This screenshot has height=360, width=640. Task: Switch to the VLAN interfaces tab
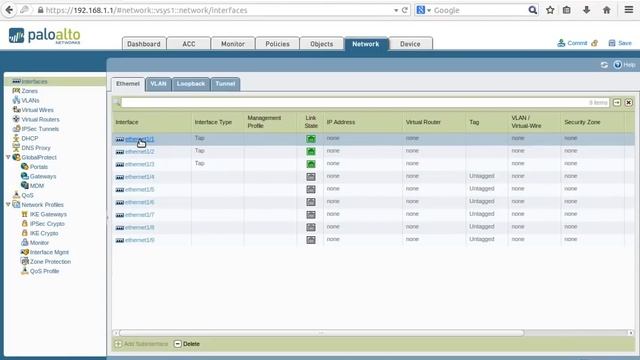point(158,84)
